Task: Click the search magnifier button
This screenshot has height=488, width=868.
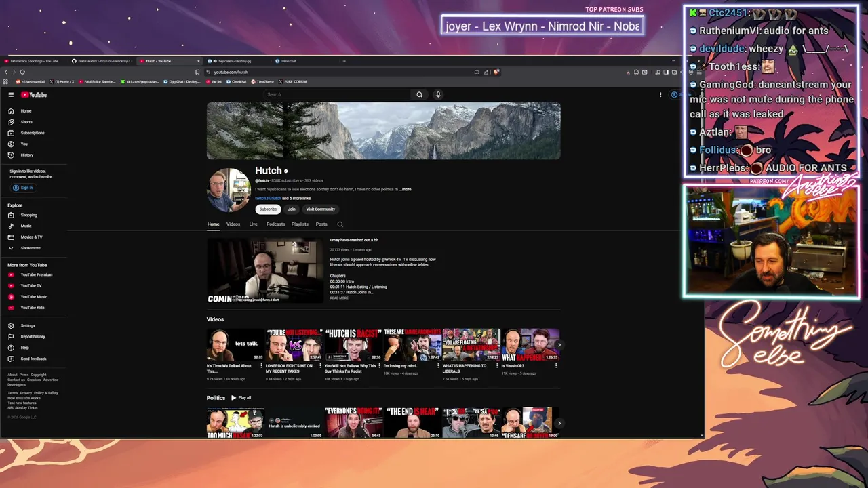Action: 419,94
